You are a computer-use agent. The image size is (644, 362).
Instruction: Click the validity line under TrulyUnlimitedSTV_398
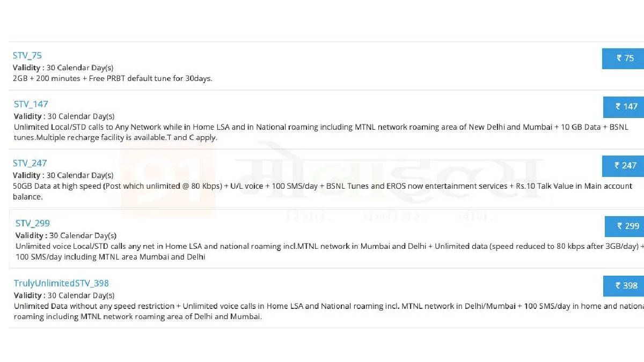pyautogui.click(x=64, y=295)
